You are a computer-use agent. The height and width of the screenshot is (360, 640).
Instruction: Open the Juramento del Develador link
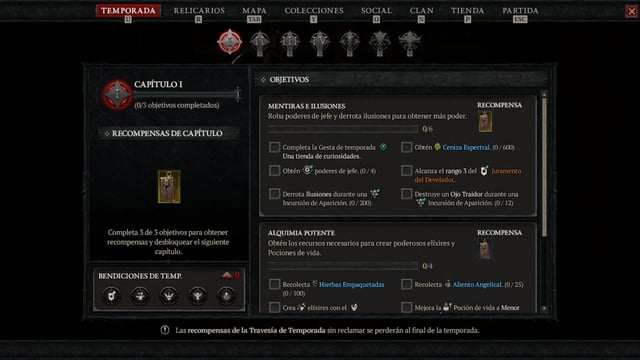pyautogui.click(x=468, y=175)
